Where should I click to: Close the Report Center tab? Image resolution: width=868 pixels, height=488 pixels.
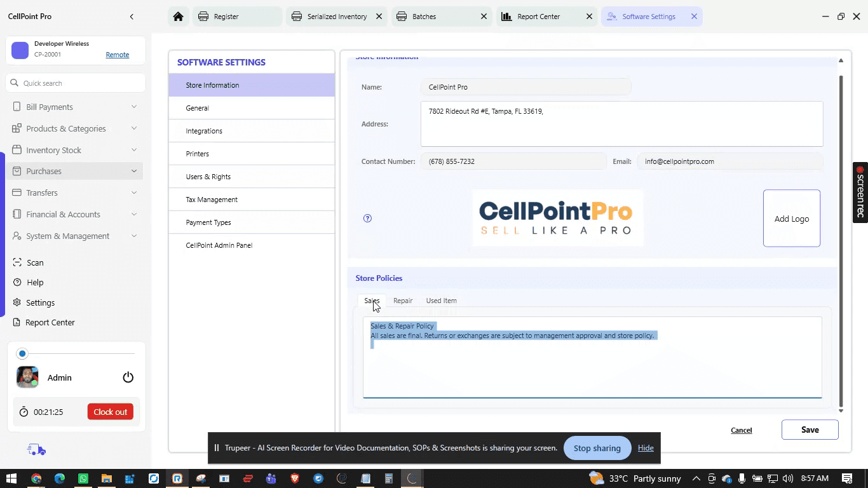coord(589,17)
